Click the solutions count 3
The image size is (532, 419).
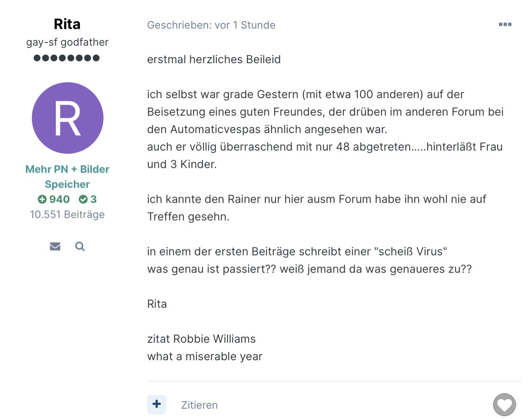point(94,199)
